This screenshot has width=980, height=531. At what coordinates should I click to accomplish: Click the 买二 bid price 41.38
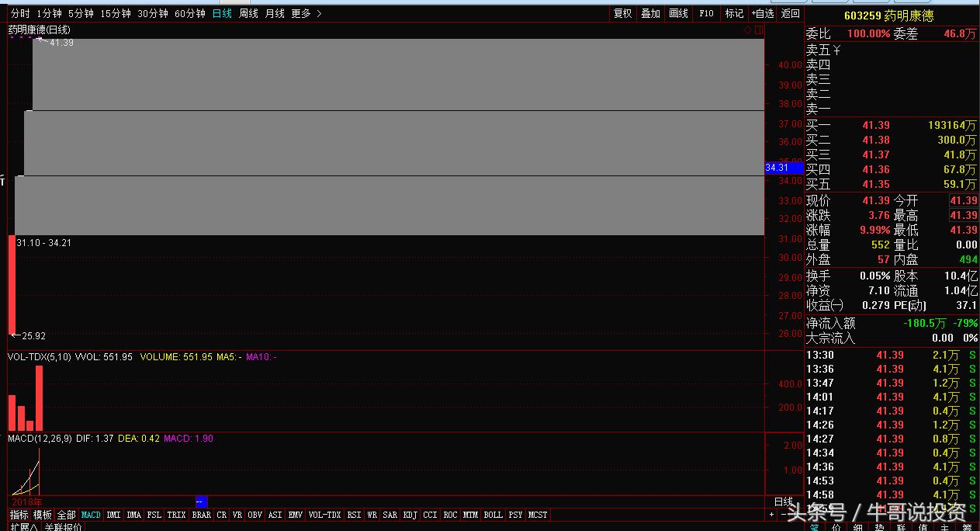pos(876,140)
